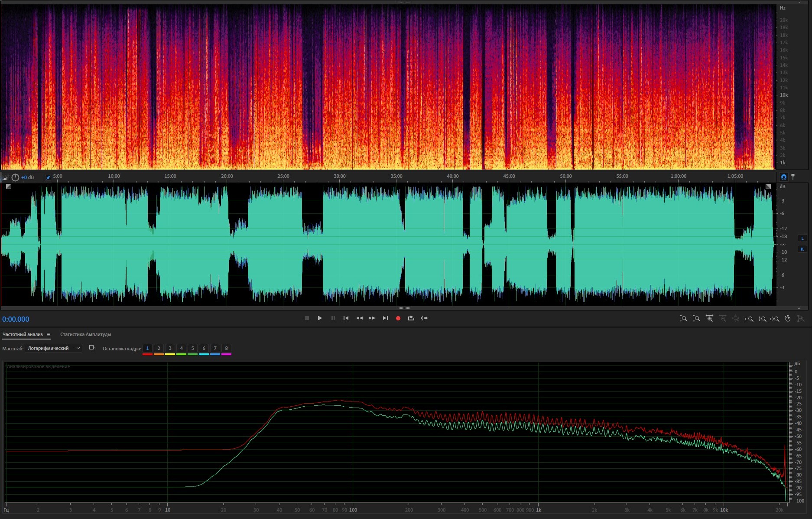This screenshot has height=519, width=812.
Task: Switch to Статистика Амплитуды tab
Action: 85,335
